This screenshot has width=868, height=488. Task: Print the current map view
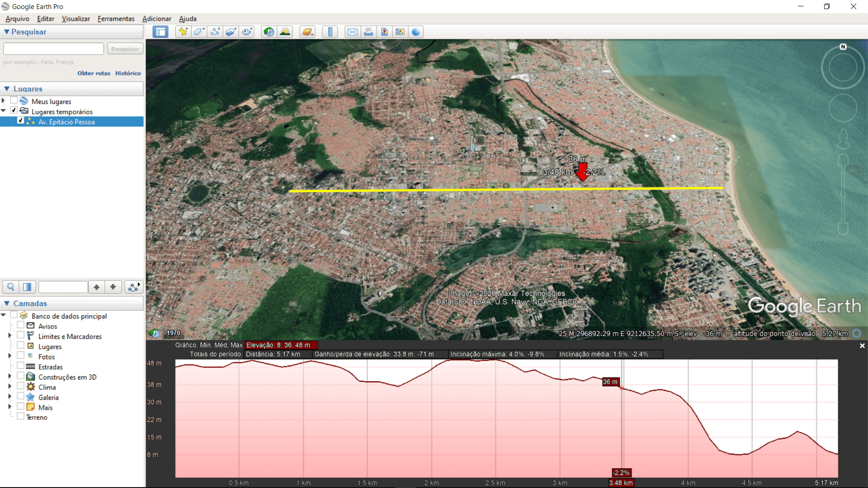[368, 32]
